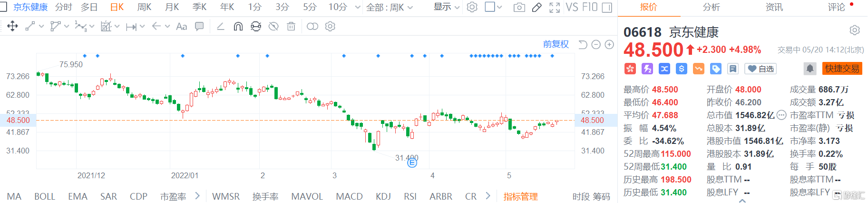Click the blue dollar sign badge
Image resolution: width=868 pixels, height=203 pixels.
point(681,69)
